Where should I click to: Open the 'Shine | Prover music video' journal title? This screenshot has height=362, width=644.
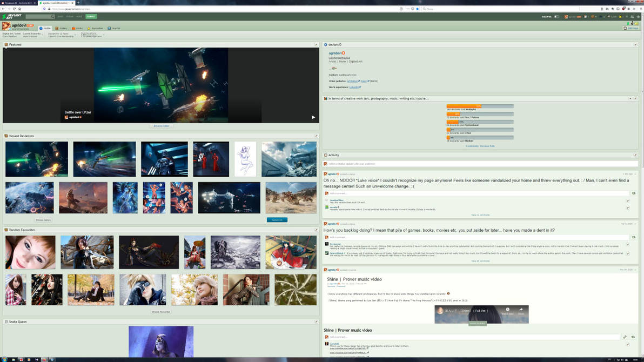[x=354, y=279]
